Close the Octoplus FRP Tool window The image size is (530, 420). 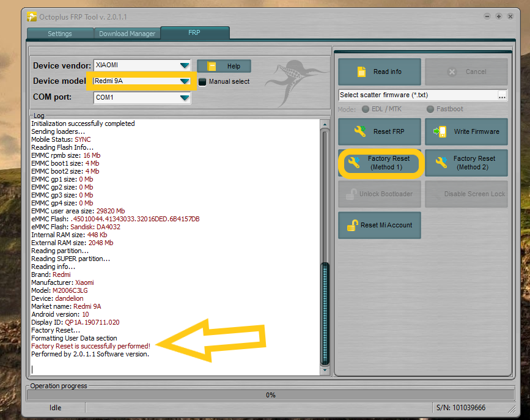pos(510,17)
